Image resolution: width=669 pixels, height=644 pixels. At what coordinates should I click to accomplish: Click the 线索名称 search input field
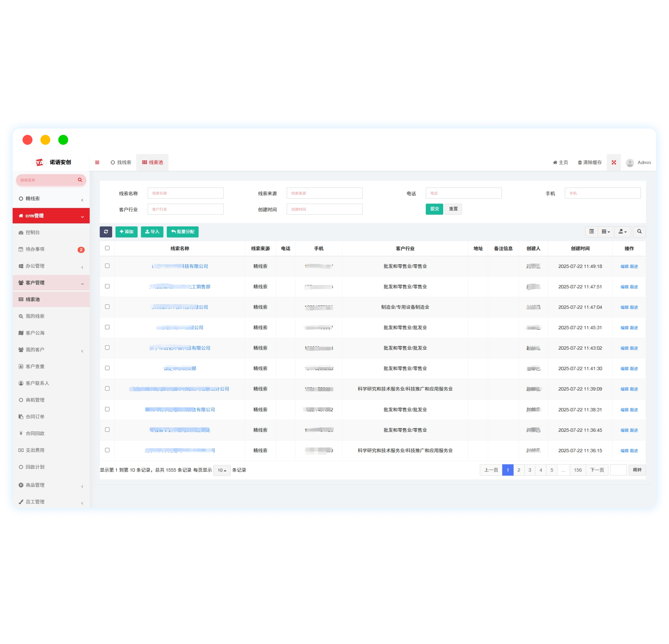pos(185,193)
